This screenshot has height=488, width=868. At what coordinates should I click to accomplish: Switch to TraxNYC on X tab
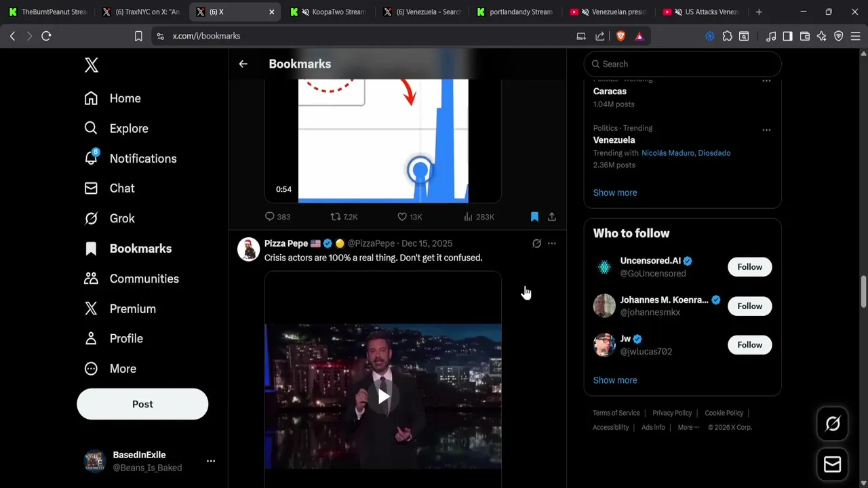pyautogui.click(x=141, y=12)
